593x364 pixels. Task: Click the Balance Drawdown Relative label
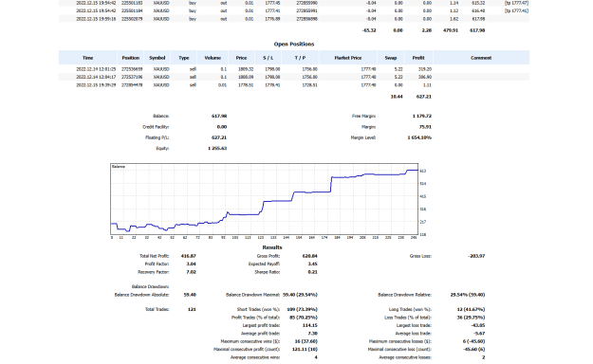click(x=404, y=295)
